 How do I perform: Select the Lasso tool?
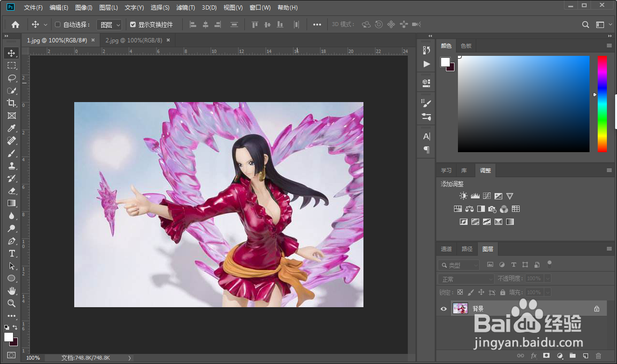(12, 78)
